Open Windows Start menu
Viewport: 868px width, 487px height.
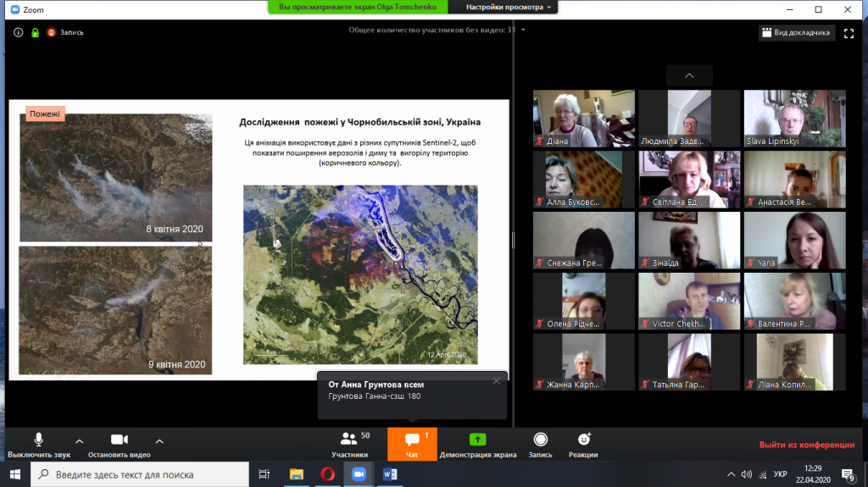[x=15, y=474]
